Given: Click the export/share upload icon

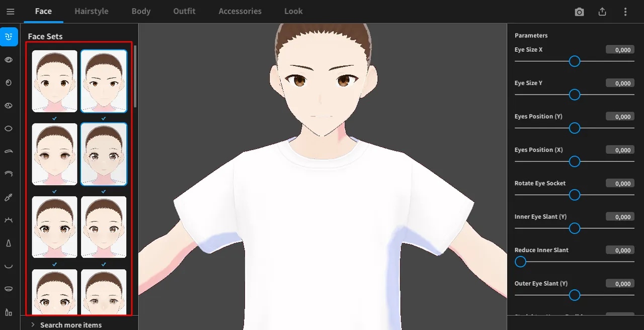Looking at the screenshot, I should coord(602,12).
